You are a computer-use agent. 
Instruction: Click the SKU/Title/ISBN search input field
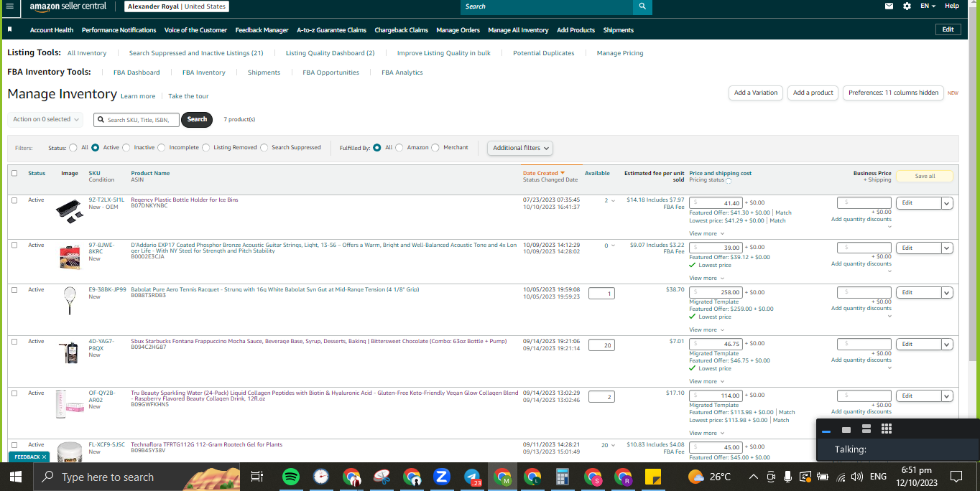pyautogui.click(x=137, y=119)
